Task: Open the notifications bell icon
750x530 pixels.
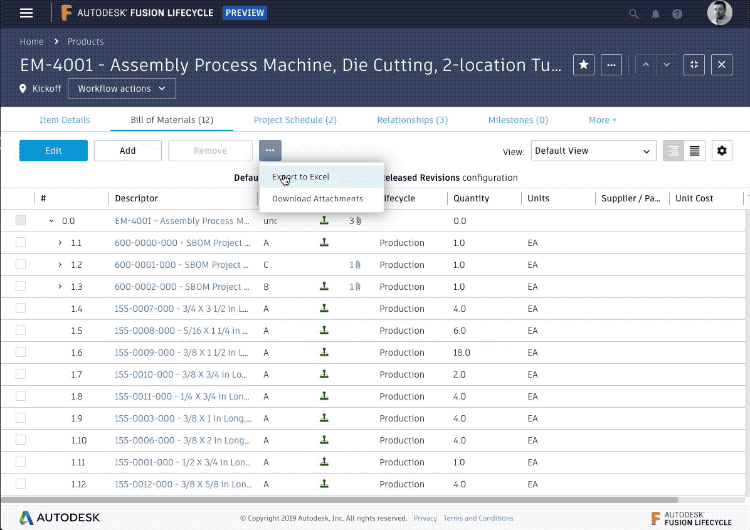Action: click(x=656, y=14)
